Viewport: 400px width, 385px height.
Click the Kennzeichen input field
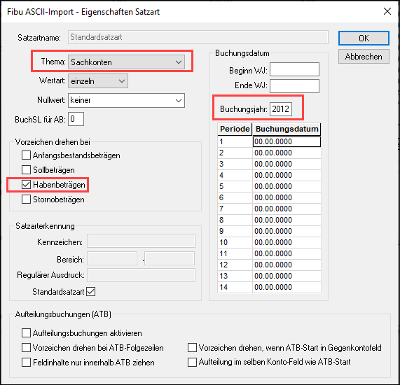(x=141, y=241)
